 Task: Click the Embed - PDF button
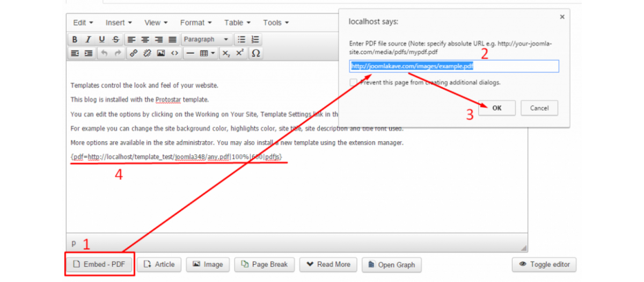click(99, 264)
